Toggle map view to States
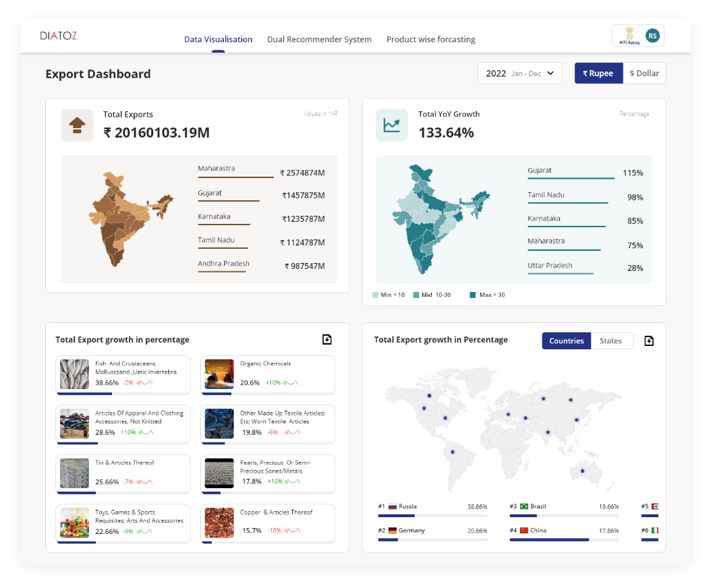 click(611, 341)
